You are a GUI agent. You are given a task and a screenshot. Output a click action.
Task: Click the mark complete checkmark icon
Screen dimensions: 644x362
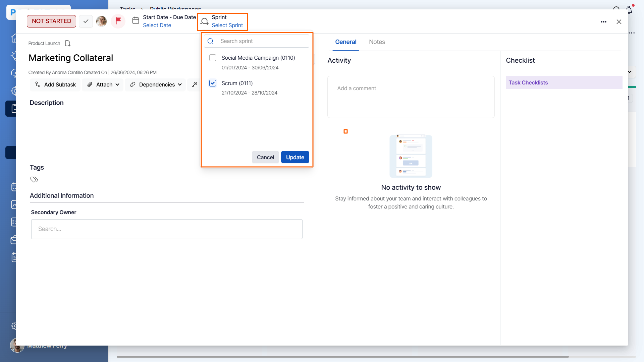86,21
